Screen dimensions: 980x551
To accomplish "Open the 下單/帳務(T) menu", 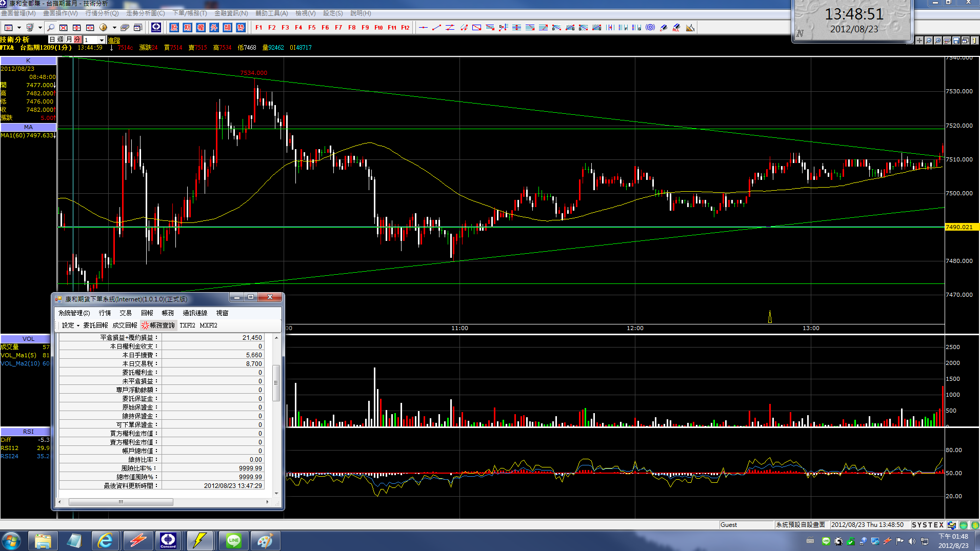I will click(x=190, y=13).
